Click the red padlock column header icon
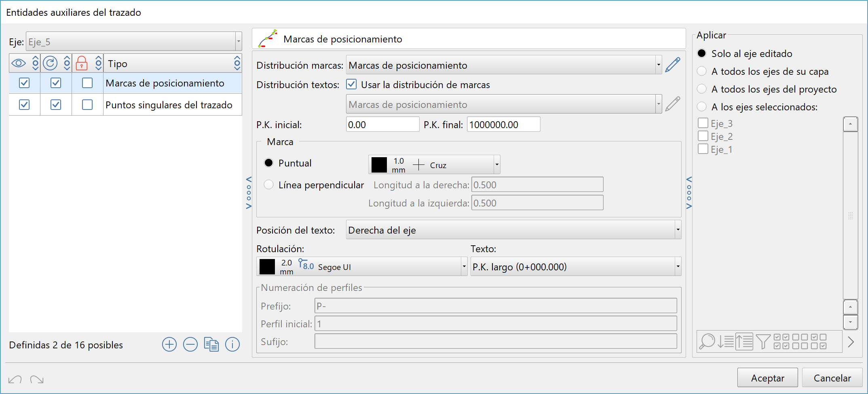The width and height of the screenshot is (868, 394). tap(82, 63)
